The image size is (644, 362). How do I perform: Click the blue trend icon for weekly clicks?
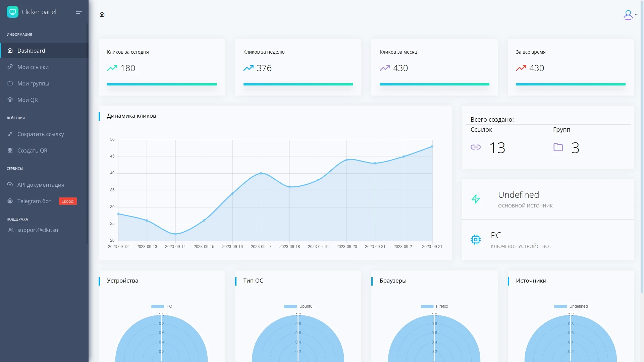coord(249,68)
